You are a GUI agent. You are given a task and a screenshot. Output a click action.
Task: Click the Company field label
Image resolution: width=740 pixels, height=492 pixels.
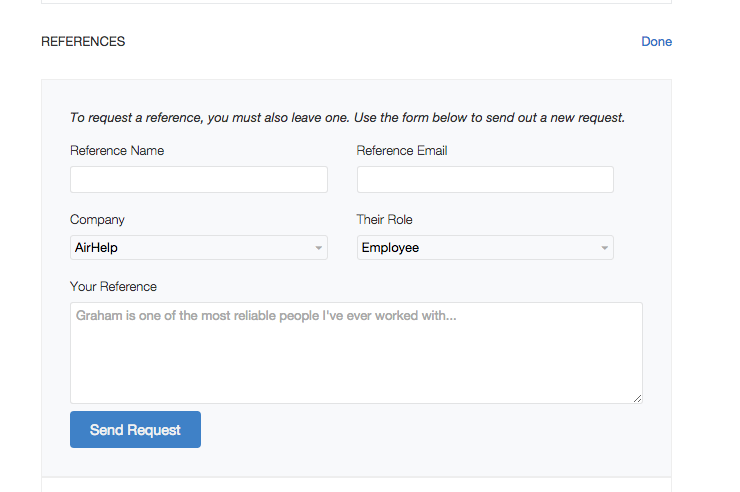(x=97, y=220)
